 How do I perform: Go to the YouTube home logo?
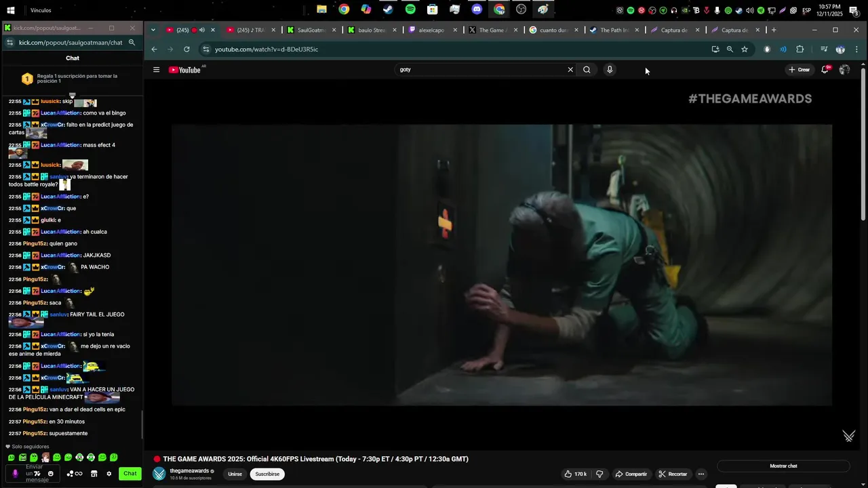pyautogui.click(x=184, y=70)
